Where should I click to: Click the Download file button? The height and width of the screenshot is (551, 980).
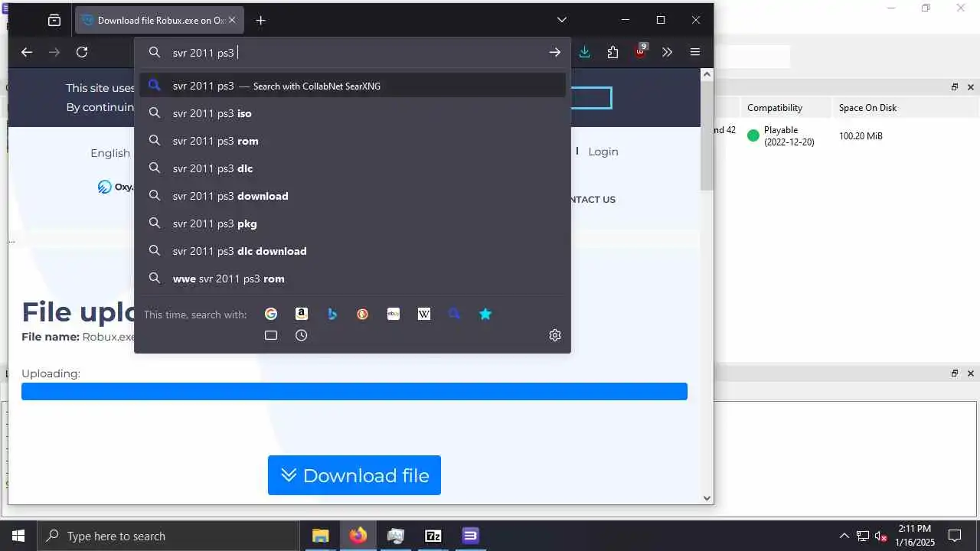tap(354, 475)
